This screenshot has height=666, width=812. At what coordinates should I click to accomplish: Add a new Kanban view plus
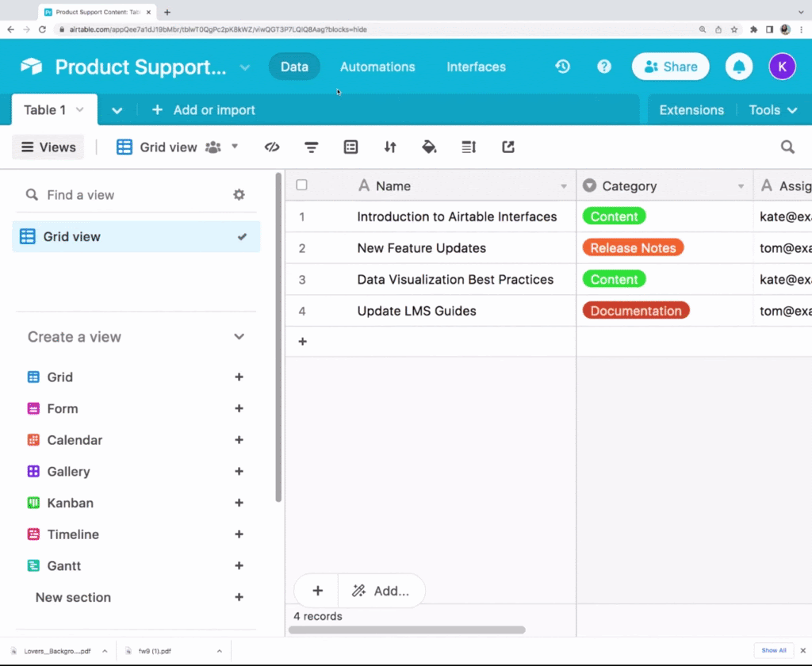pos(239,503)
